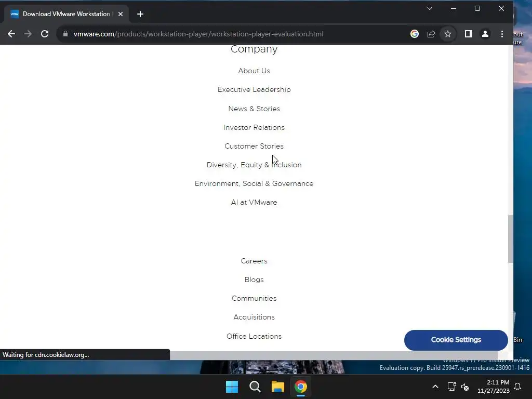Click the page vertical scrollbar thumb
Viewport: 532px width, 399px height.
[510, 239]
